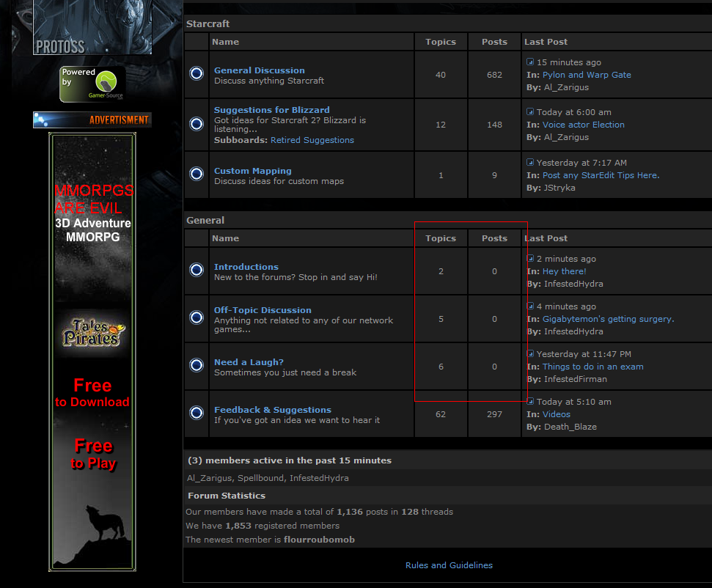
Task: Open the 'Videos' thread link
Action: 557,414
